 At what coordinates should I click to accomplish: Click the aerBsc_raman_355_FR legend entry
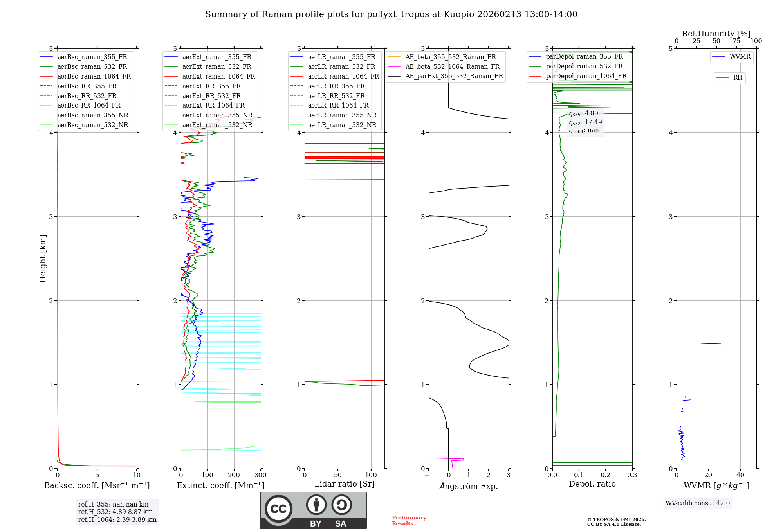click(92, 57)
